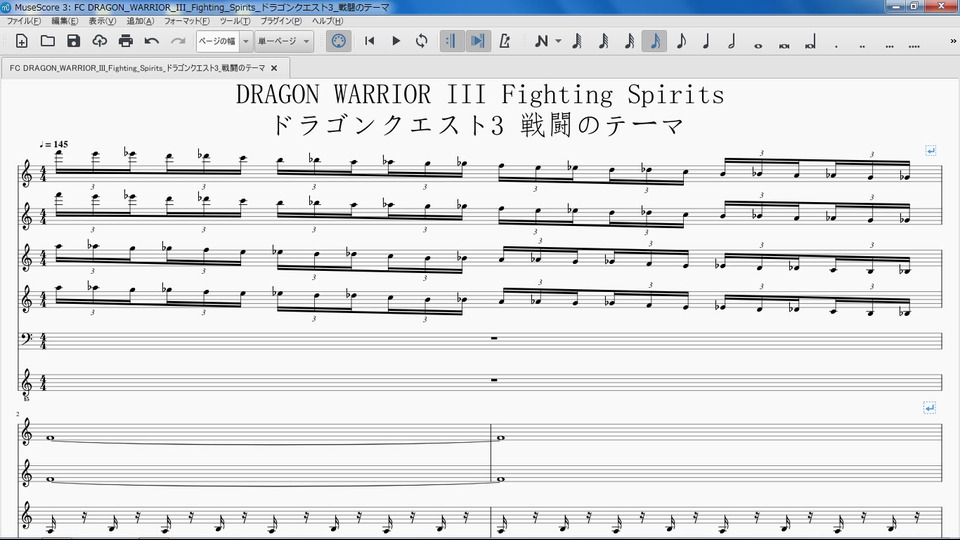Viewport: 960px width, 540px height.
Task: Select the longa note duration
Action: point(811,43)
